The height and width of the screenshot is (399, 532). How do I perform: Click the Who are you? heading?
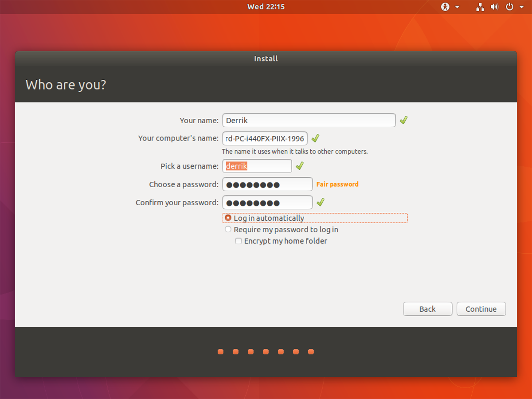click(66, 85)
